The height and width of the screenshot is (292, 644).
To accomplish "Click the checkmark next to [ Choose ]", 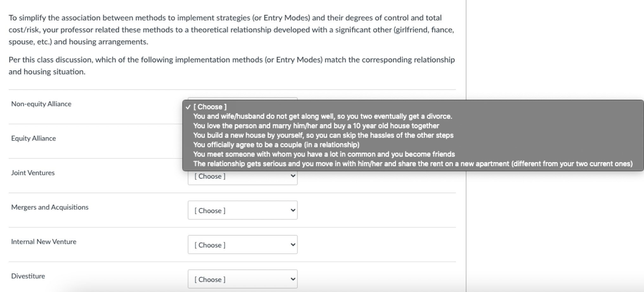I will click(x=189, y=107).
